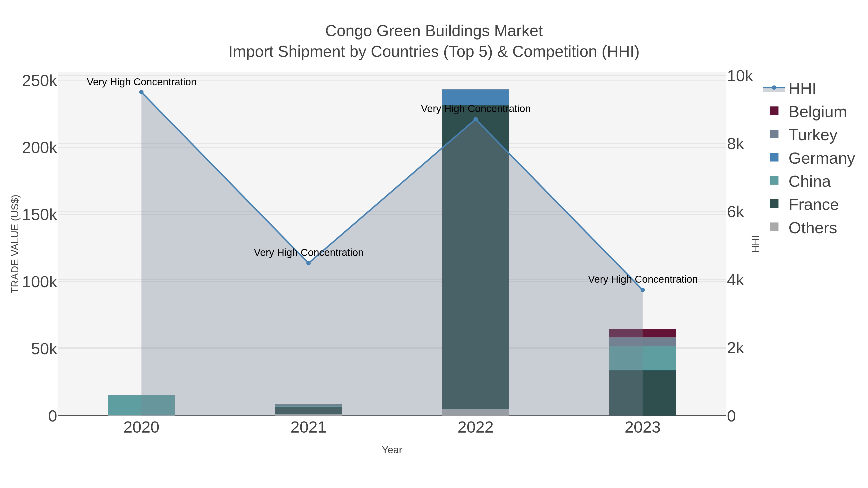This screenshot has height=488, width=868.
Task: Click the Year axis title
Action: pyautogui.click(x=392, y=450)
